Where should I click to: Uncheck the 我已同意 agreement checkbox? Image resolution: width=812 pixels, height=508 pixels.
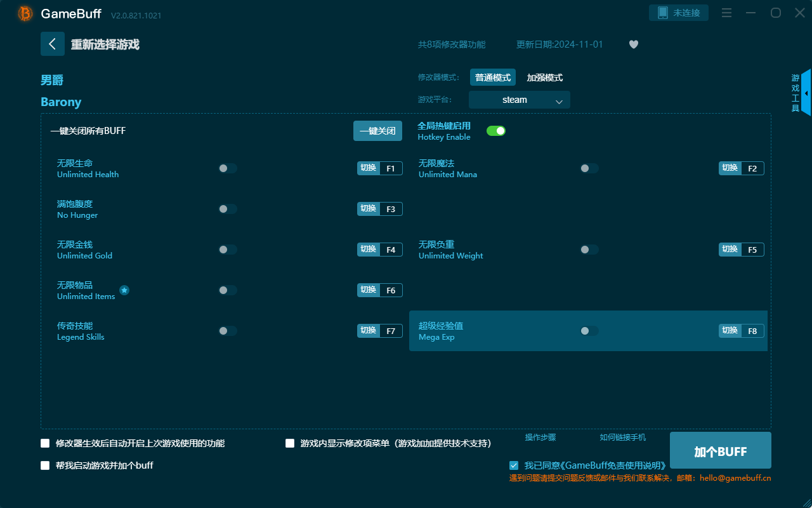coord(514,465)
